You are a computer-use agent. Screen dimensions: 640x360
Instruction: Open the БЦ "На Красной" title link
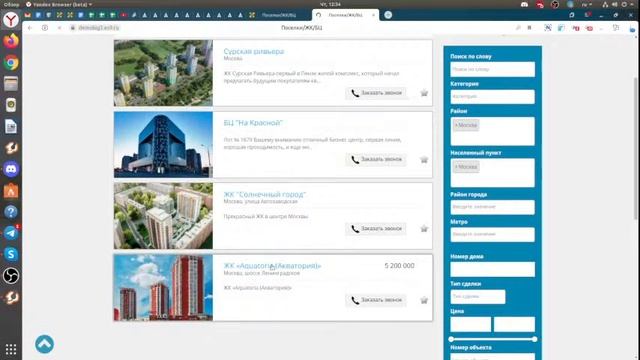click(x=253, y=123)
